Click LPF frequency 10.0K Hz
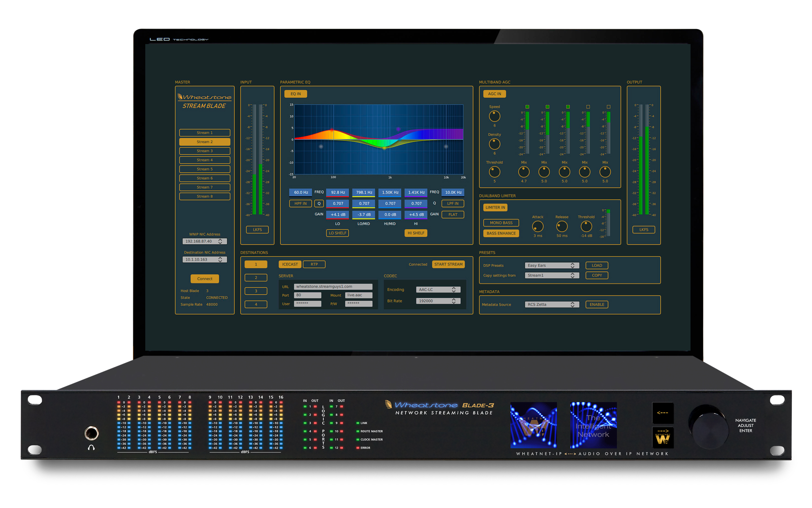812x508 pixels. (x=453, y=192)
